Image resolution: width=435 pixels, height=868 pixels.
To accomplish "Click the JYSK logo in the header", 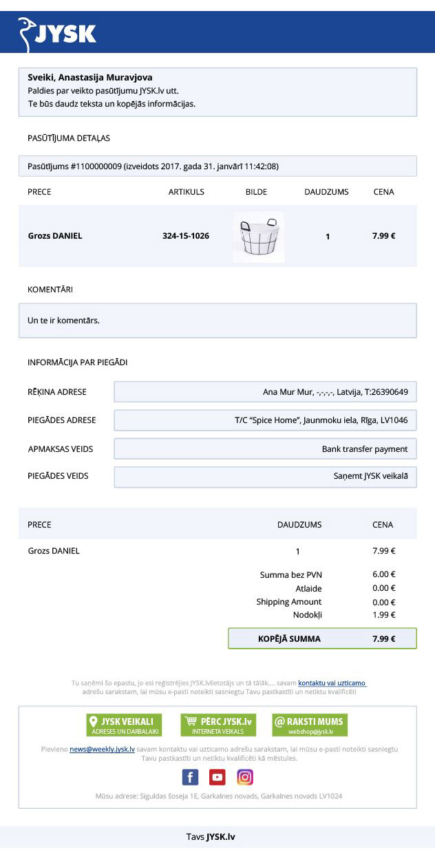I will [x=57, y=33].
